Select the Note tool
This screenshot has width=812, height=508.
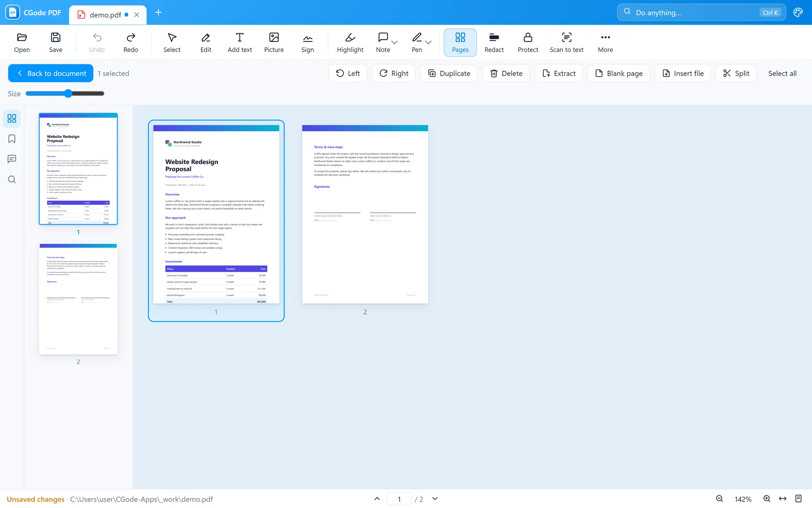(383, 43)
